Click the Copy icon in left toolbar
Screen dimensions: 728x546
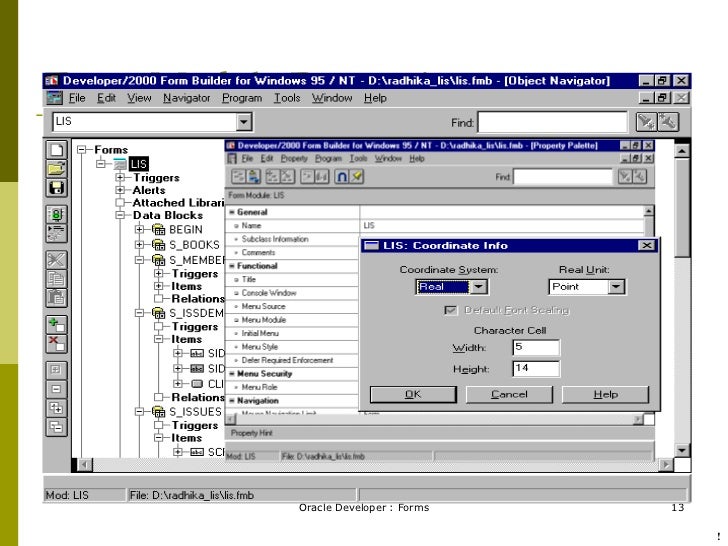point(56,279)
